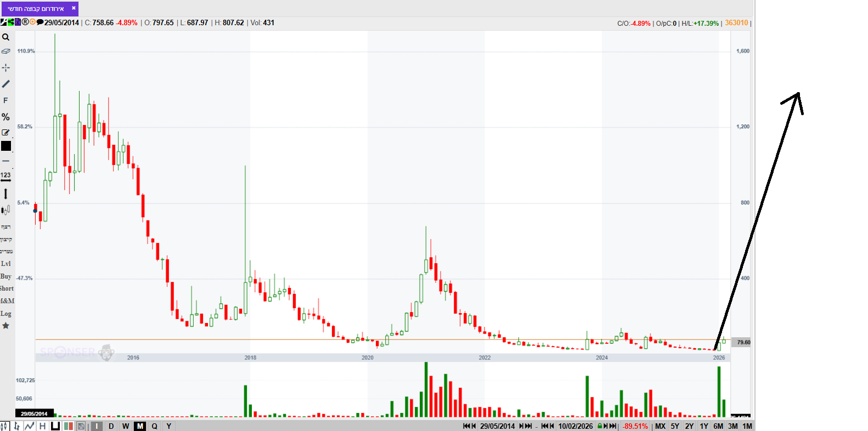Viewport: 868px width, 431px height.
Task: Jump end date to latest record
Action: pyautogui.click(x=613, y=426)
